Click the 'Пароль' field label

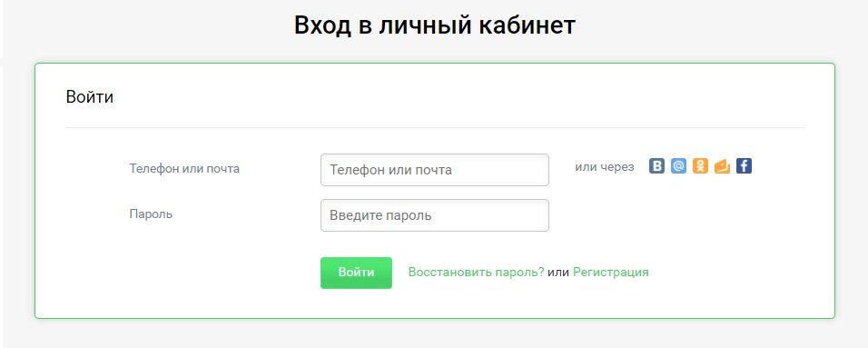151,214
